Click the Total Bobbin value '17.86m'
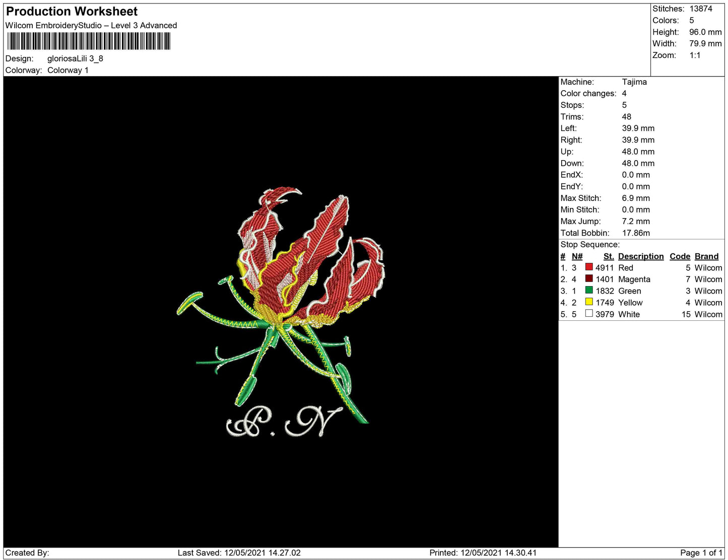This screenshot has width=728, height=560. pos(636,233)
